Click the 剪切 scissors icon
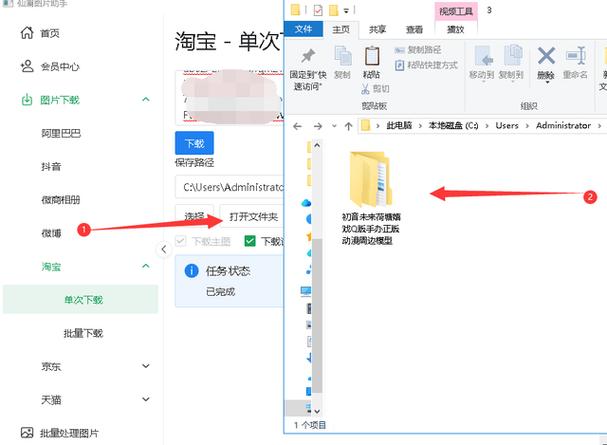Screen dimensions: 607x445 365,89
